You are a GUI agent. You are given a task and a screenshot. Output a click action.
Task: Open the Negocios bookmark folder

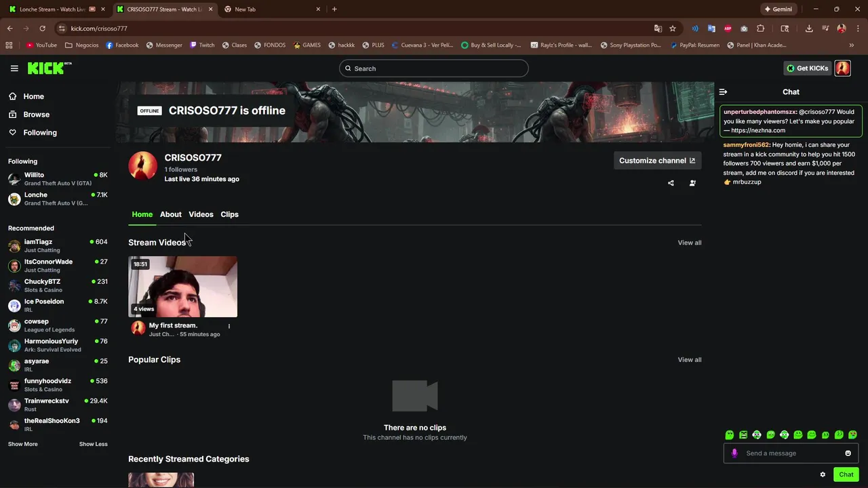[x=81, y=45]
